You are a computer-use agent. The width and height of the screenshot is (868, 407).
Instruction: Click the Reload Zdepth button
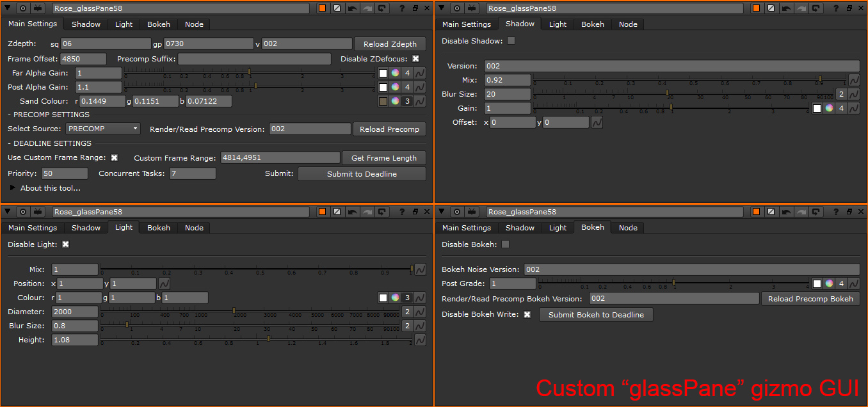[390, 44]
